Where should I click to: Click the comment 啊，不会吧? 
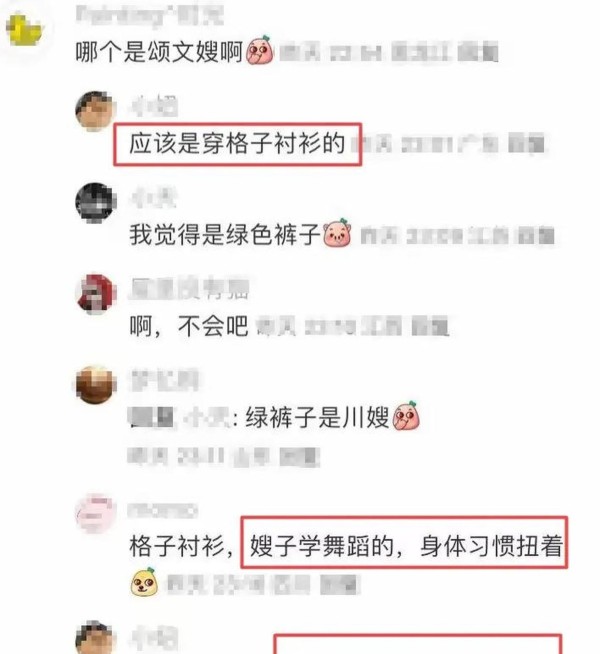coord(189,325)
